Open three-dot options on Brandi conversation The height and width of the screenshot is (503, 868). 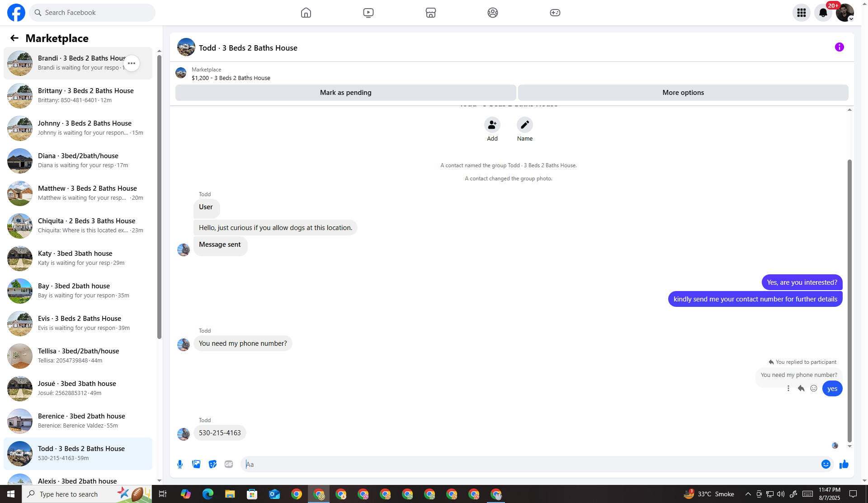click(132, 63)
